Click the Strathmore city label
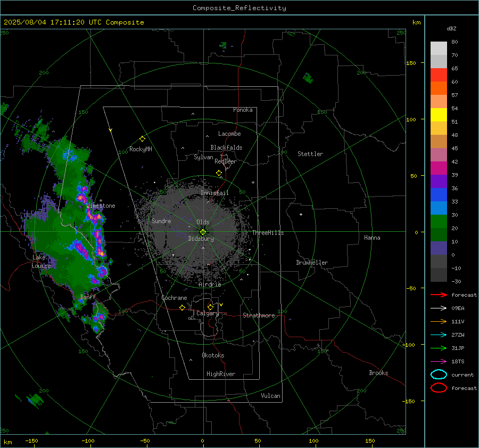The image size is (479, 448). click(259, 315)
